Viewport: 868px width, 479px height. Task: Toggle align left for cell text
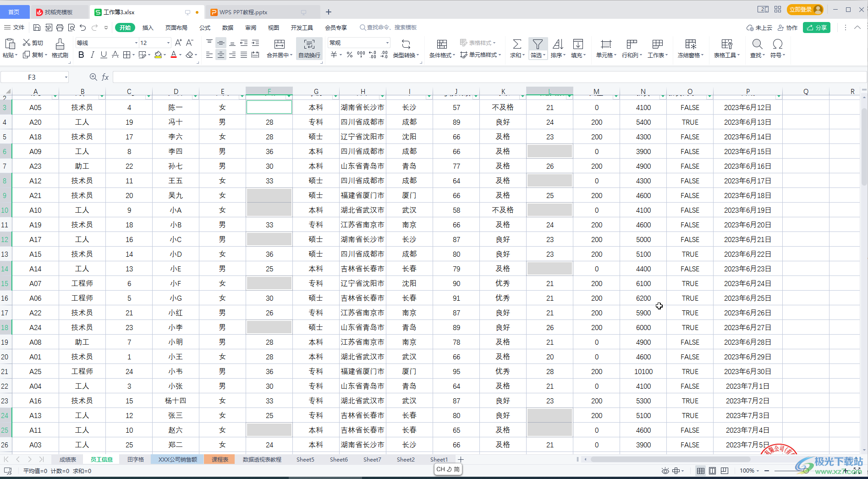coord(209,55)
